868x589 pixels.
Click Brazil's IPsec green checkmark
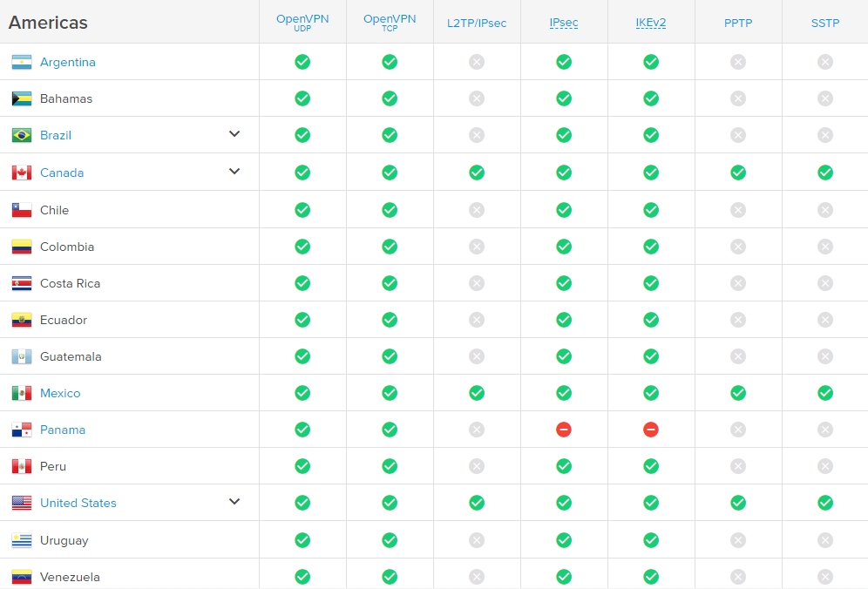click(x=564, y=135)
